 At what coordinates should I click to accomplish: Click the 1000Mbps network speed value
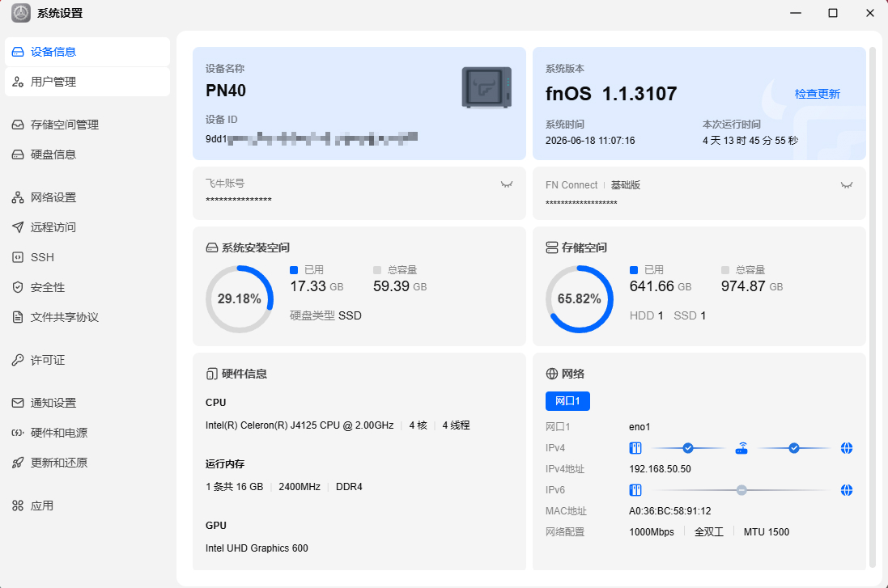click(x=652, y=532)
